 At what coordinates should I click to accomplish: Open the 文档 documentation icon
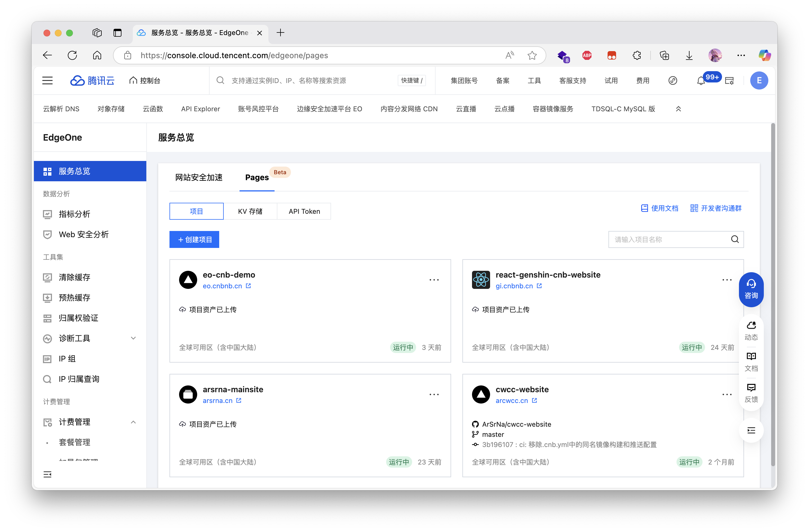751,361
